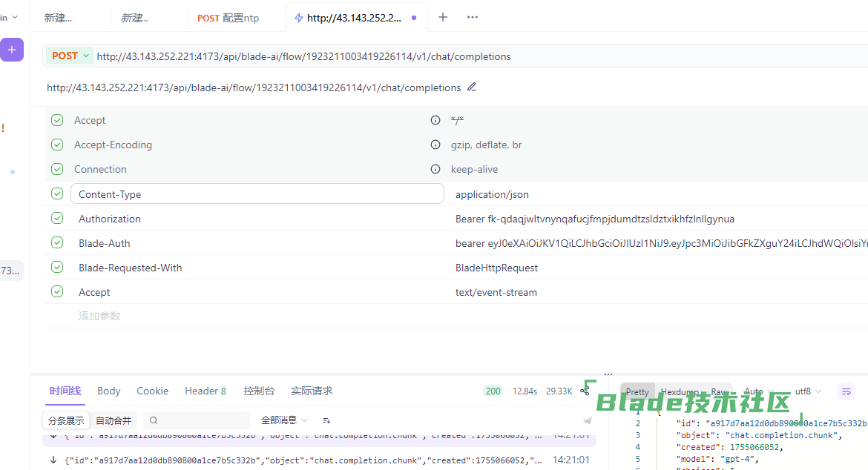868x470 pixels.
Task: Switch to the POST 配置ntp tab
Action: 228,18
